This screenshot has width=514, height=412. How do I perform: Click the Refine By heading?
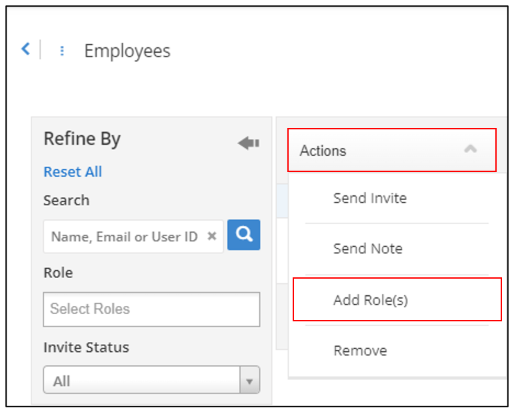pos(82,139)
